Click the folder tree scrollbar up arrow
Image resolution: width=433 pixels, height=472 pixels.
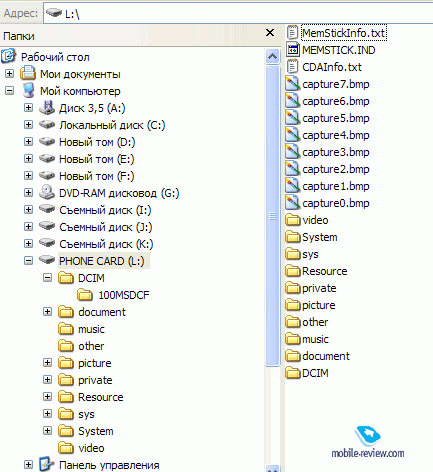pyautogui.click(x=272, y=57)
